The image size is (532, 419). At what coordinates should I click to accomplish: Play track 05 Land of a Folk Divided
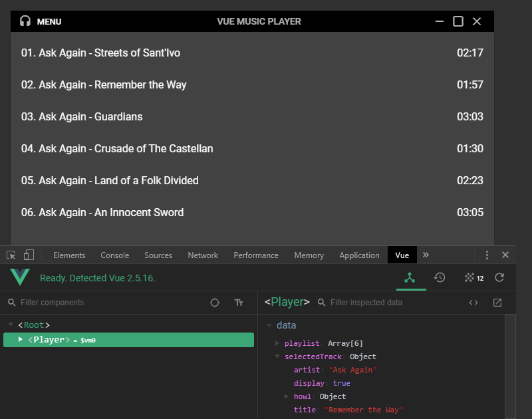point(252,180)
